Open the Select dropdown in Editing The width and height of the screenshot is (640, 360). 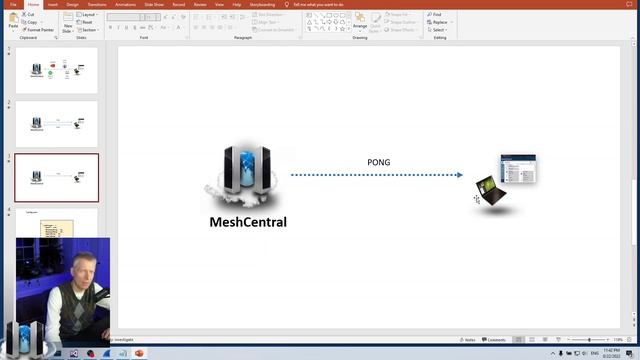[438, 30]
